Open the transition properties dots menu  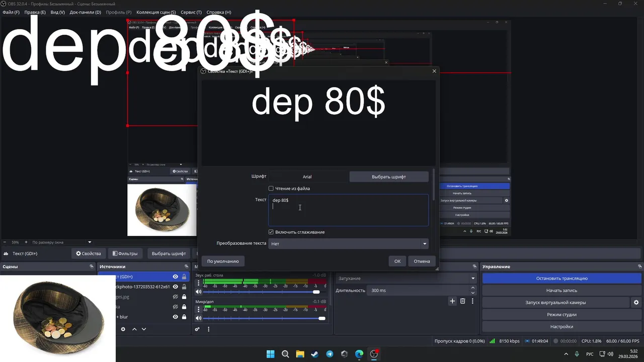tap(472, 301)
